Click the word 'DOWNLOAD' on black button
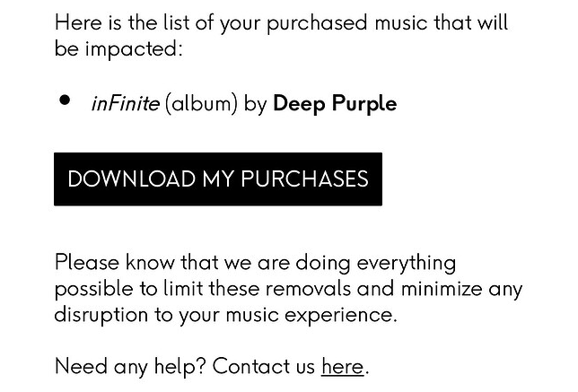 pyautogui.click(x=132, y=179)
